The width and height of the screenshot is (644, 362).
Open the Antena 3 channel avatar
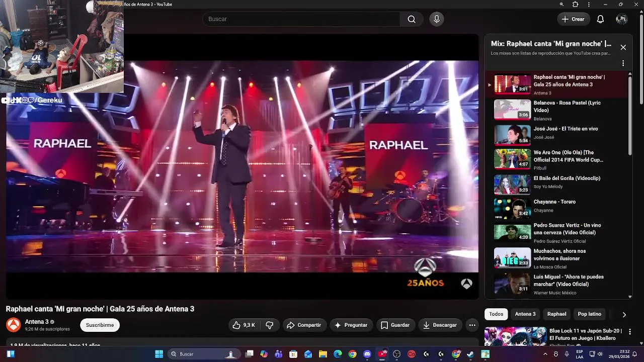pyautogui.click(x=13, y=325)
